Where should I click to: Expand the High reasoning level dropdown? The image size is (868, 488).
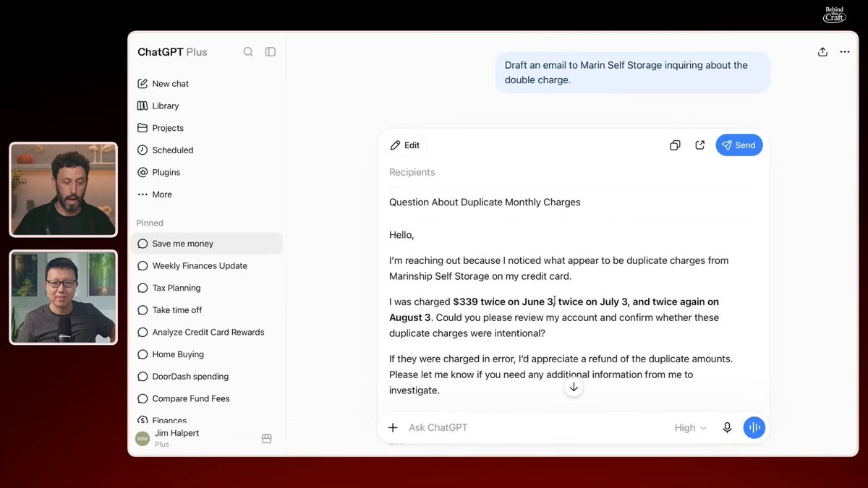click(690, 428)
